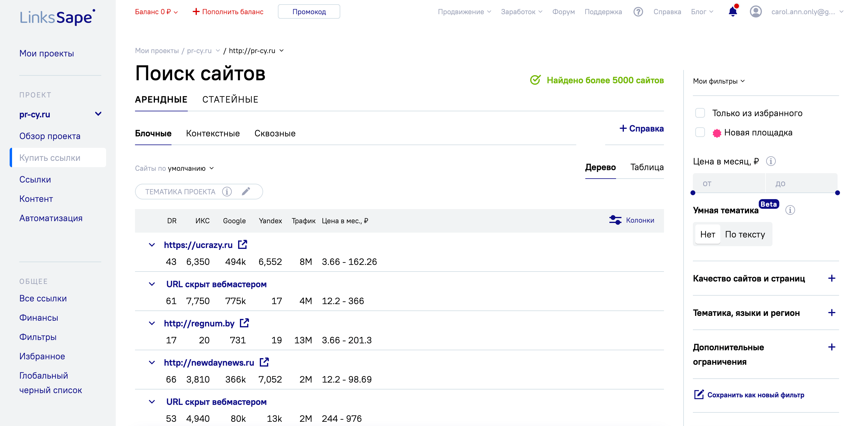The height and width of the screenshot is (426, 868).
Task: Switch to the Сквозные subtab
Action: click(275, 133)
